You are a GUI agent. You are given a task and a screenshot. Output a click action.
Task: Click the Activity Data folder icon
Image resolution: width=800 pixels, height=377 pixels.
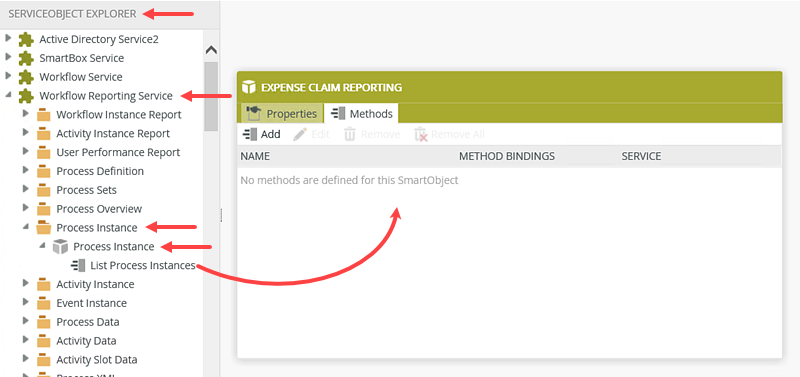[44, 341]
